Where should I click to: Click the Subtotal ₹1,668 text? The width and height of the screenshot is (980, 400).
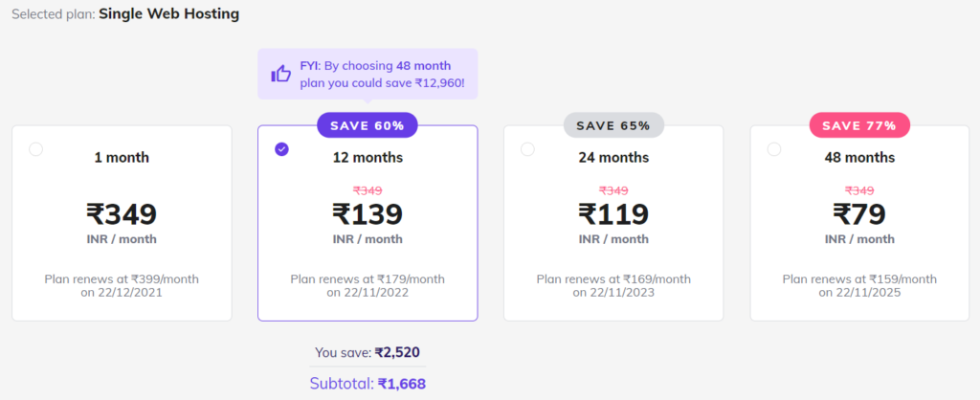tap(367, 383)
